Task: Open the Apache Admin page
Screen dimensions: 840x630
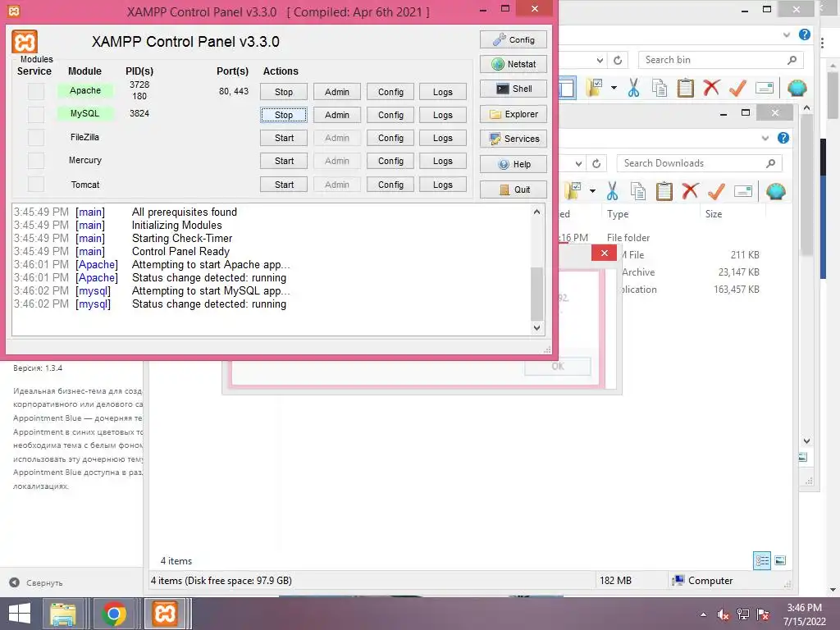Action: click(x=337, y=92)
